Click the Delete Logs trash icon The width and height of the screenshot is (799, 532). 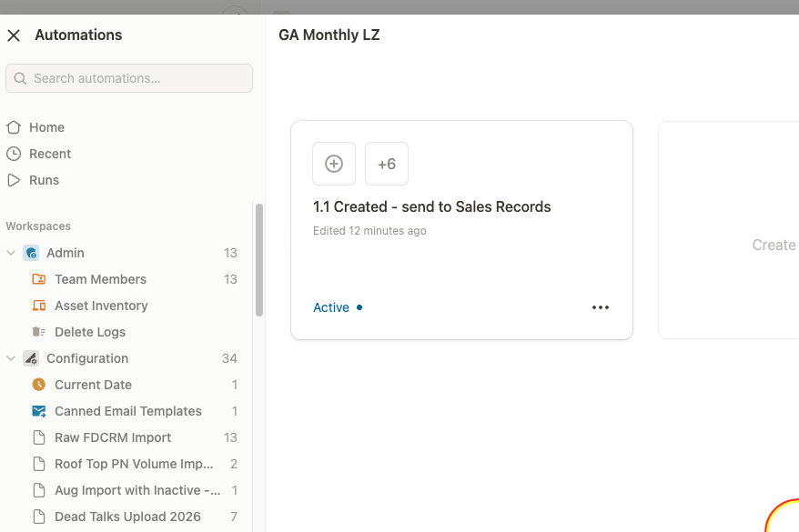click(x=38, y=332)
